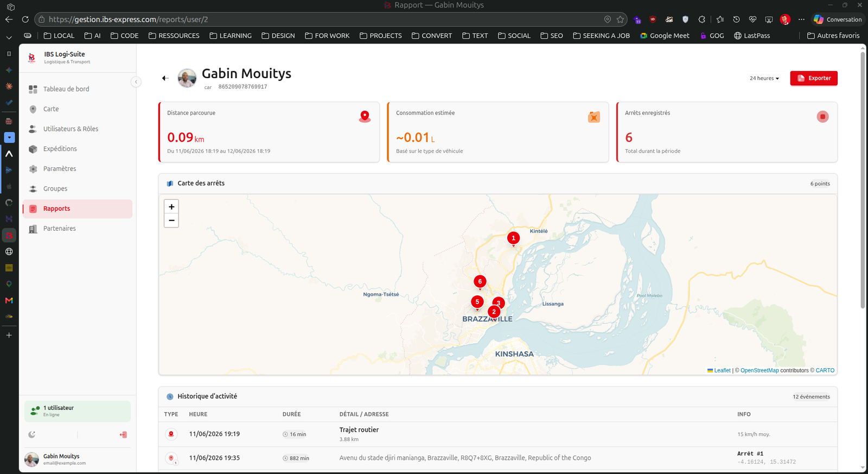868x474 pixels.
Task: Select the Rapports sidebar item
Action: 78,209
